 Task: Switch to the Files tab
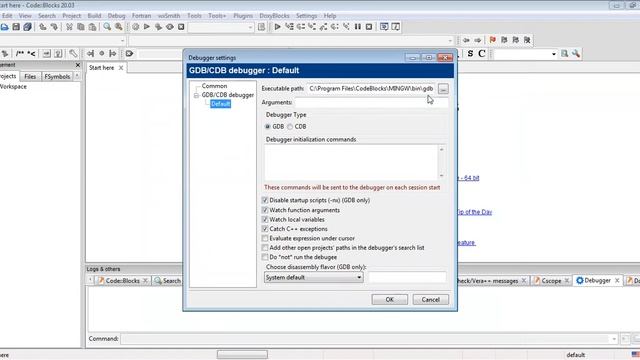(30, 76)
